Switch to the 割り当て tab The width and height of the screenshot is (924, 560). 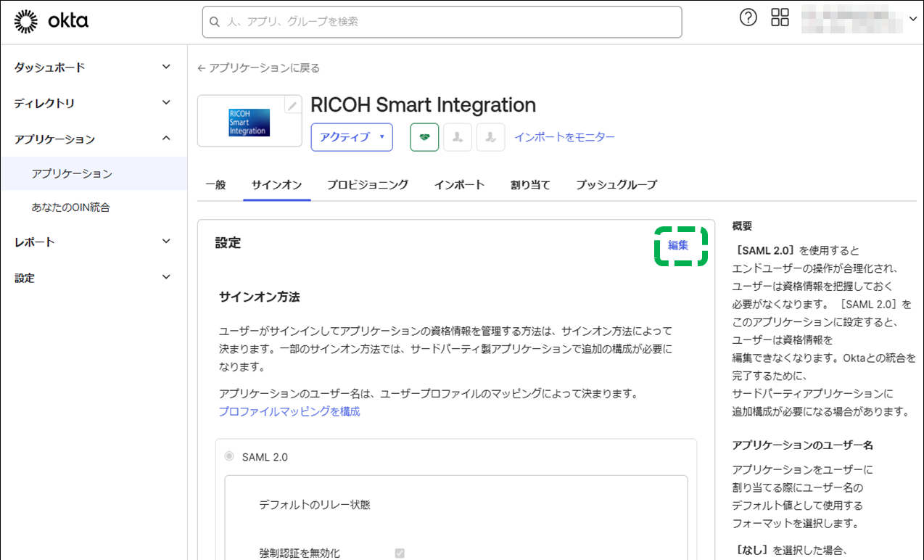tap(530, 184)
